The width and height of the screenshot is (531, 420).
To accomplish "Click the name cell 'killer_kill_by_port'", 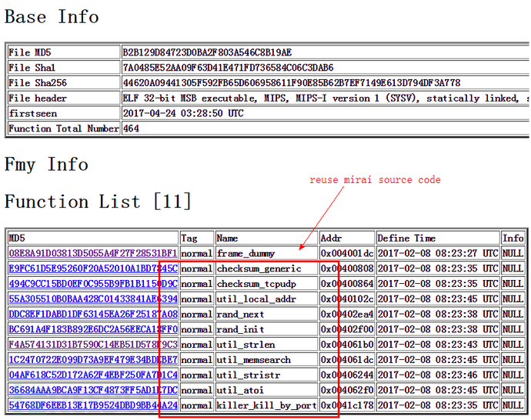I will tap(267, 405).
